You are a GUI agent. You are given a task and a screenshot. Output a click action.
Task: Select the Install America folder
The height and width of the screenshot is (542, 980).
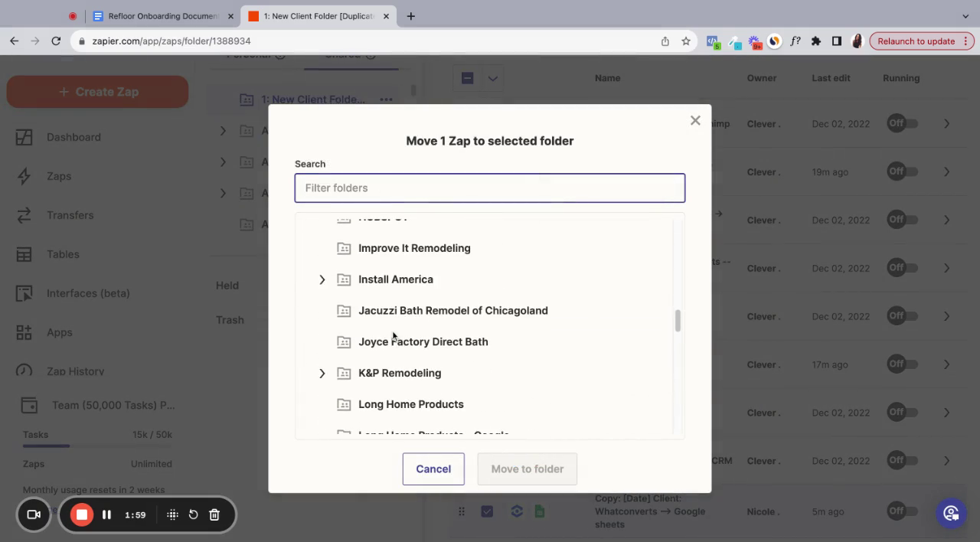396,279
